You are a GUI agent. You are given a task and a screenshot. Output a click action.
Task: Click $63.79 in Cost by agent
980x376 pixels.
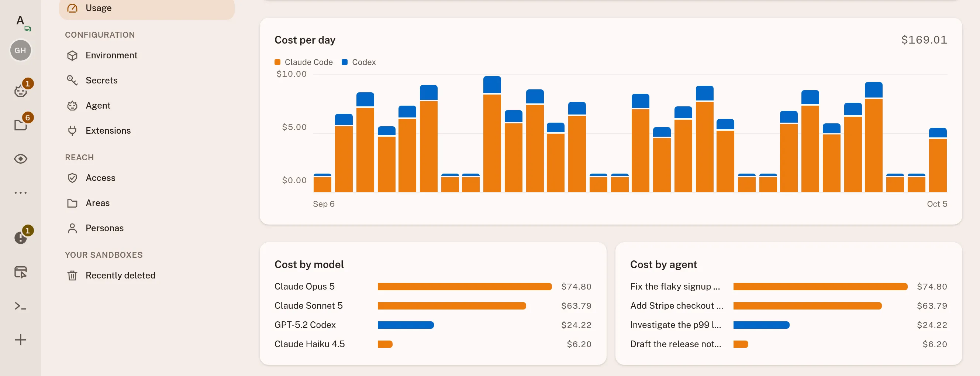click(932, 305)
